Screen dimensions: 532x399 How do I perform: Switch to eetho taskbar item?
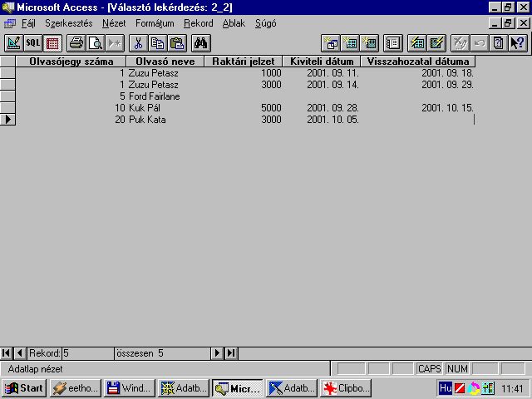pos(76,388)
